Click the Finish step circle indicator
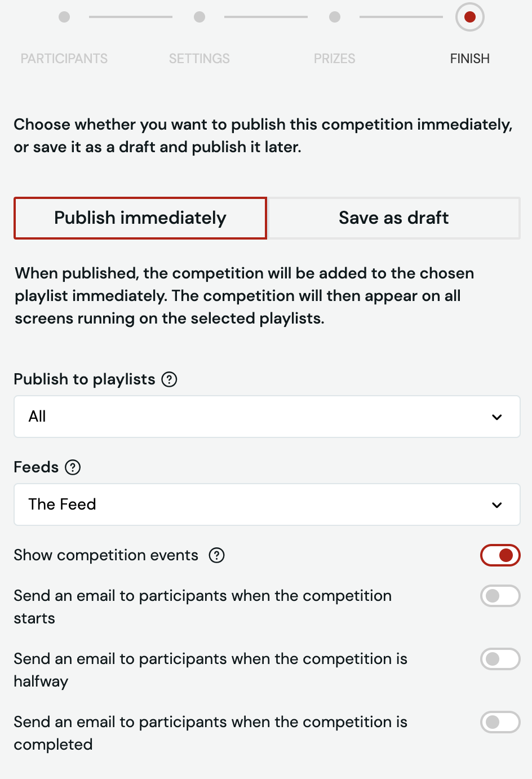Image resolution: width=532 pixels, height=779 pixels. click(470, 17)
